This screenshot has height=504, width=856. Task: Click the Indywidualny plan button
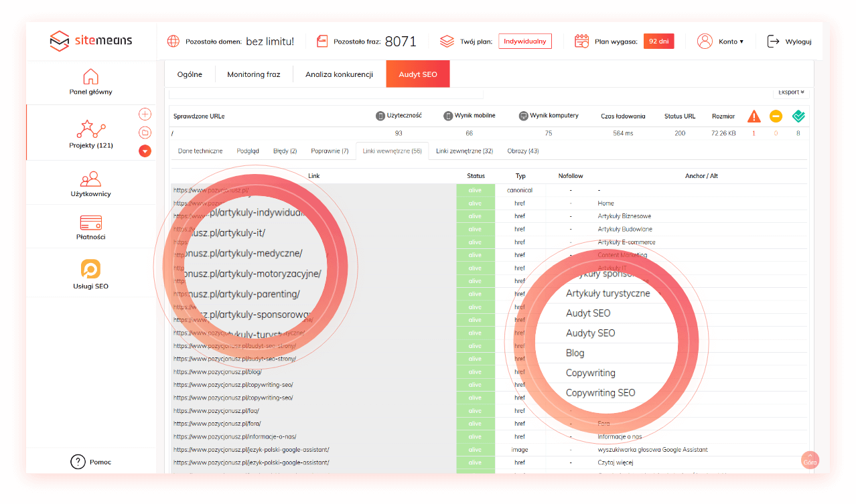coord(524,41)
